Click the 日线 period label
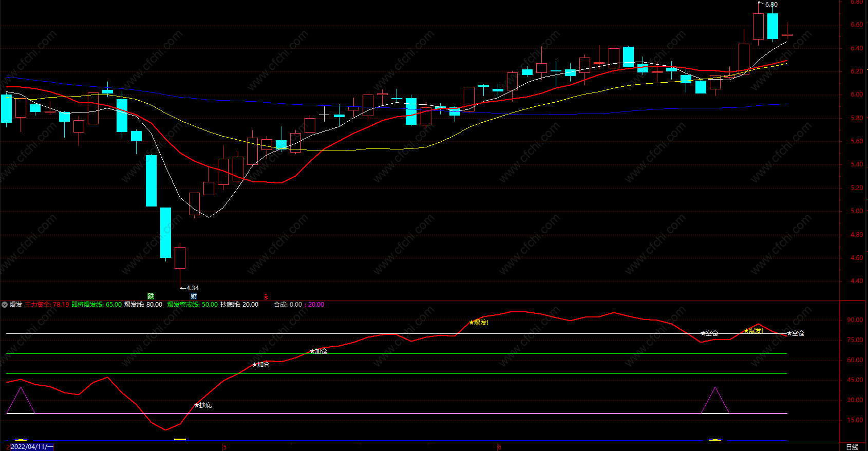 pyautogui.click(x=852, y=447)
